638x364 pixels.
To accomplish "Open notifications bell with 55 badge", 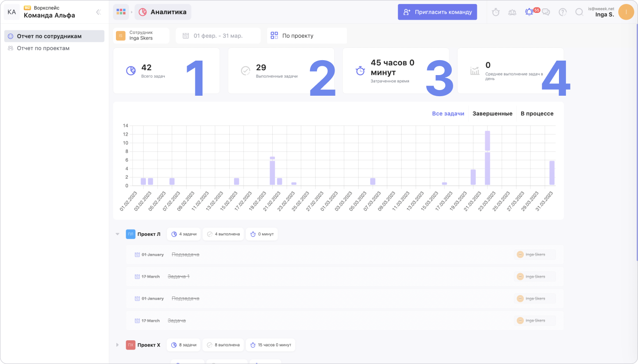I will click(x=530, y=12).
